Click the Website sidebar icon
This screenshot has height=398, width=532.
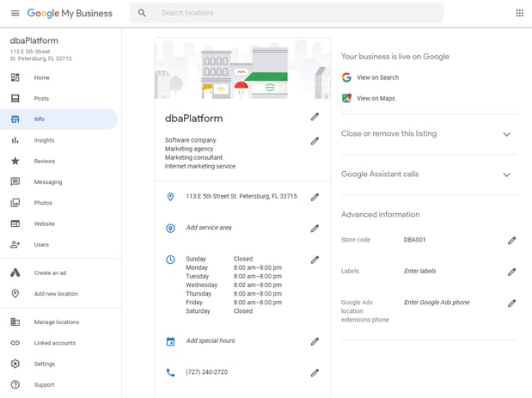coord(15,223)
